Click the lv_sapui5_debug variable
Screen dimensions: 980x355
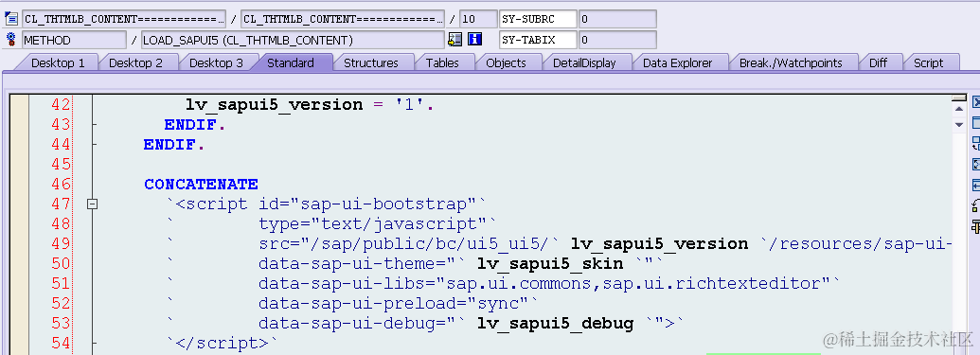pos(555,324)
